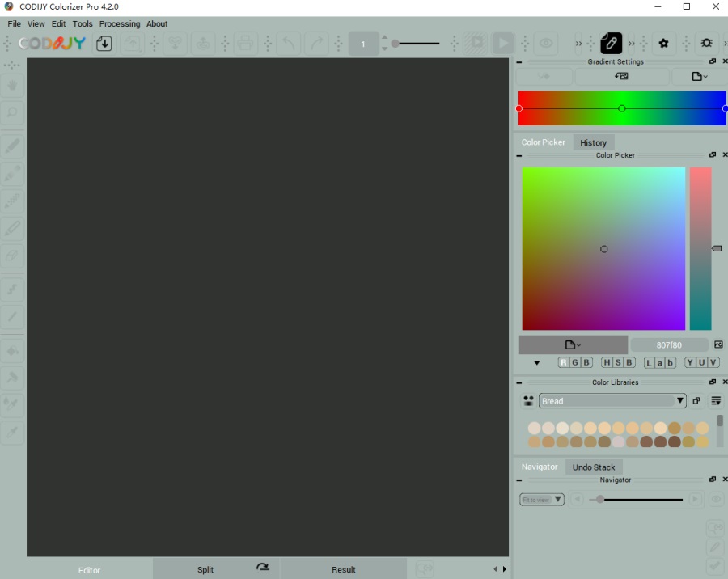The image size is (728, 579).
Task: Click the green middle gradient stop
Action: (x=622, y=108)
